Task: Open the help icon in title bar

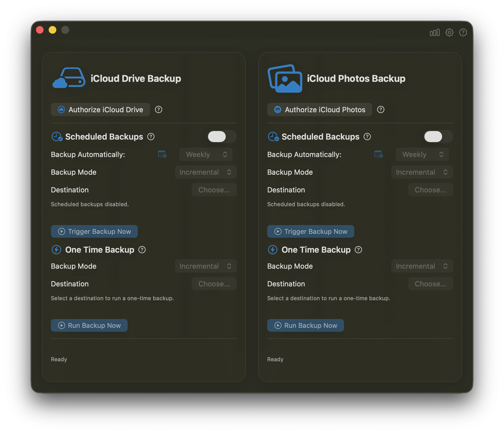Action: coord(463,33)
